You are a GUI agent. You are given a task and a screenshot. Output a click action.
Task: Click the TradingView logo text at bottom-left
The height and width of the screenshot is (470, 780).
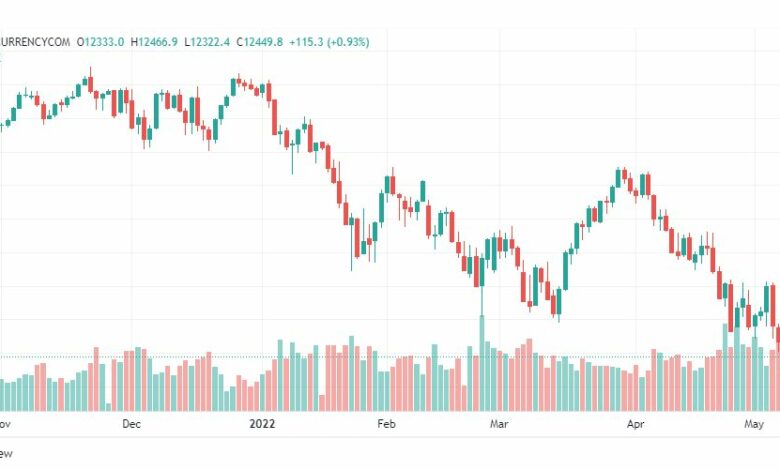(x=6, y=454)
